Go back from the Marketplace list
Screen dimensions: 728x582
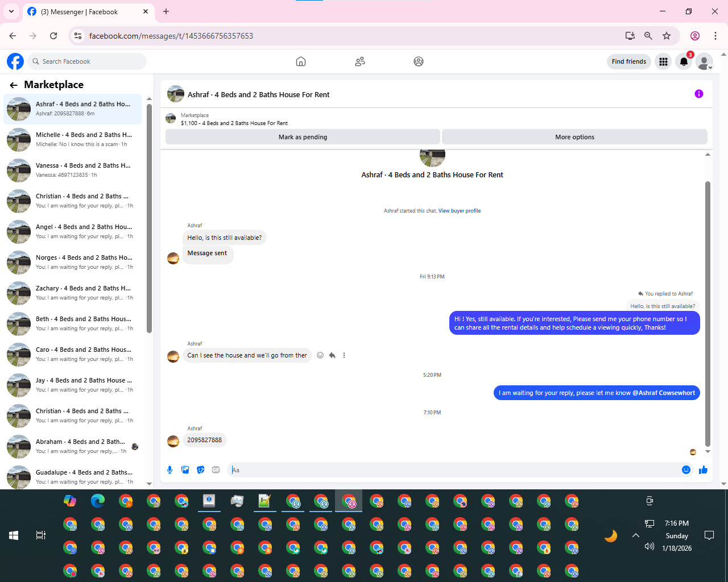click(14, 85)
